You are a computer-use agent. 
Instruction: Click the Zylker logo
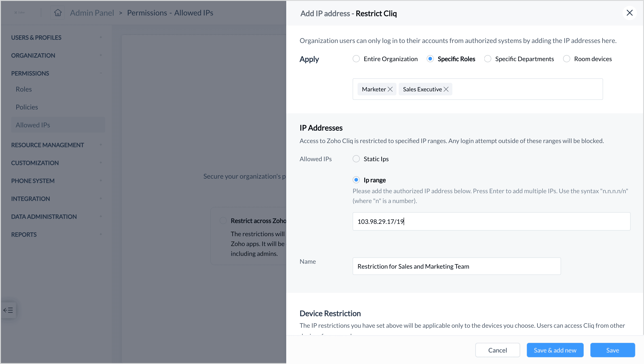tap(19, 13)
